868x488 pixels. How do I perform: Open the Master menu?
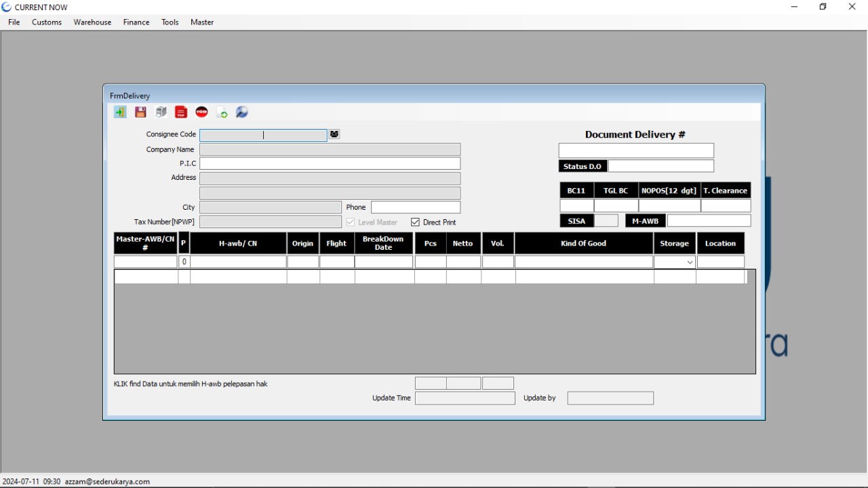(x=202, y=22)
